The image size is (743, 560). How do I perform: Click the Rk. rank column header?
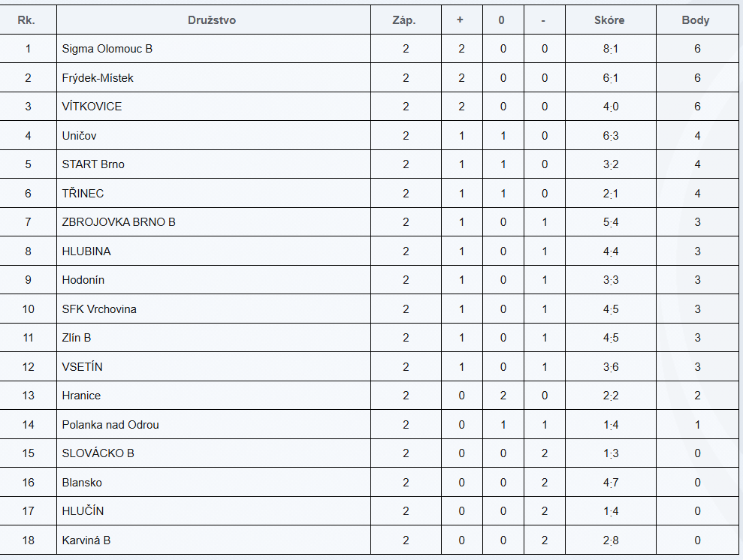(x=27, y=20)
